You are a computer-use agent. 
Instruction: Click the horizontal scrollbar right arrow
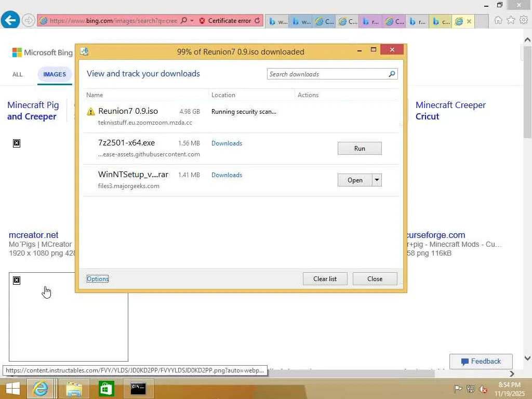click(512, 374)
